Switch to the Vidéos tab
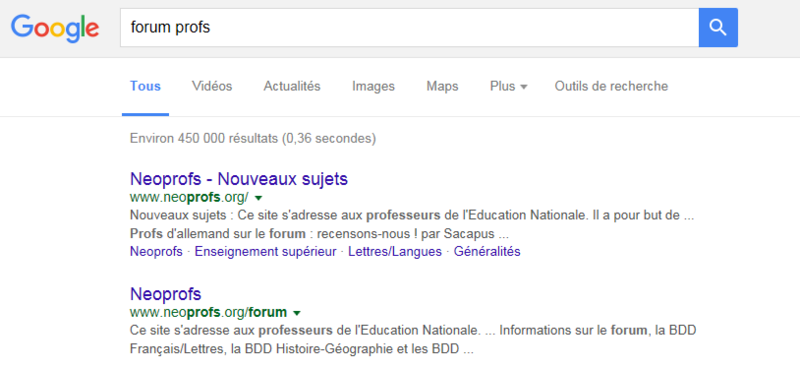Screen dimensions: 800x369 (x=212, y=86)
